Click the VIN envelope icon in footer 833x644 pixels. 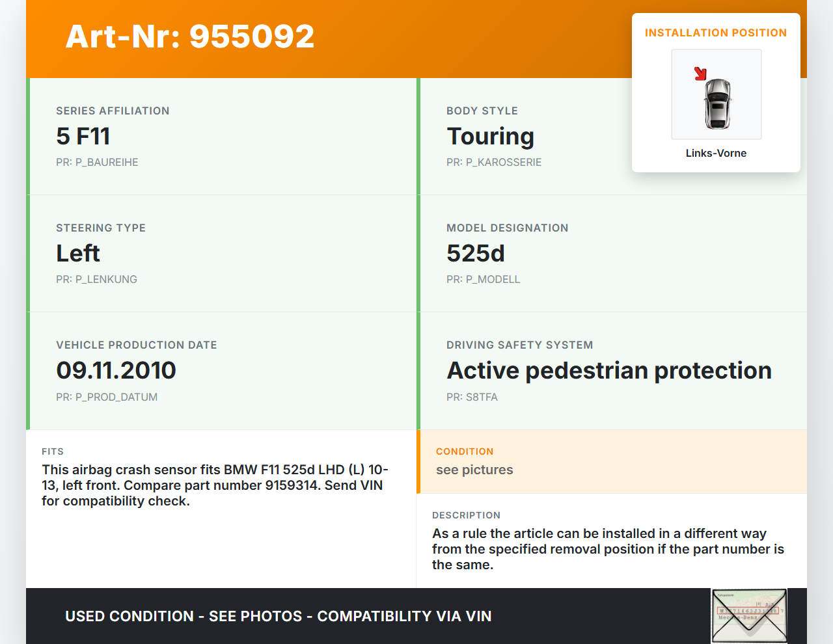(749, 615)
